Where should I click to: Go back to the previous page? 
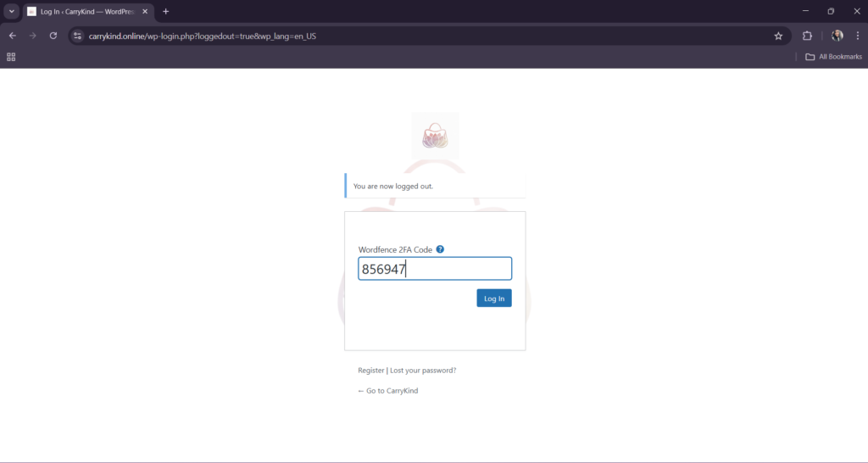pos(12,36)
